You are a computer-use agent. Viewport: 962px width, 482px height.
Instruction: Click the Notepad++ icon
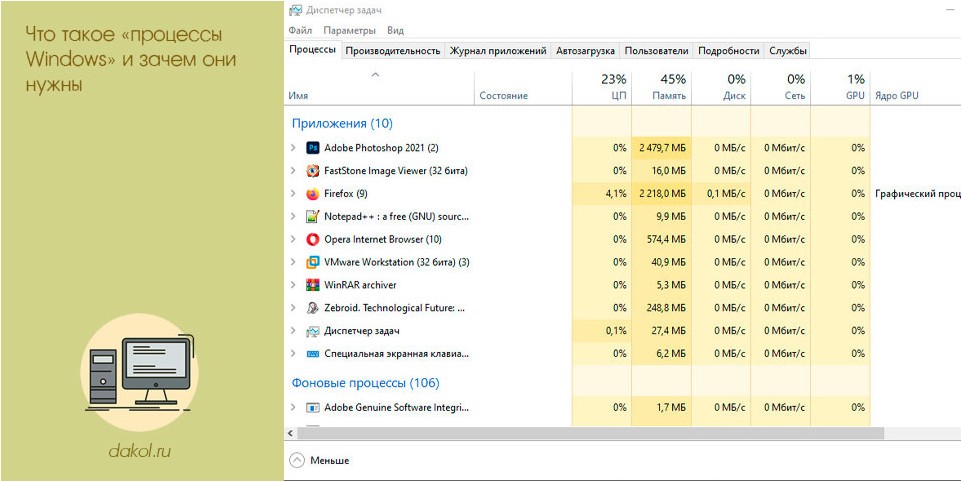click(313, 216)
